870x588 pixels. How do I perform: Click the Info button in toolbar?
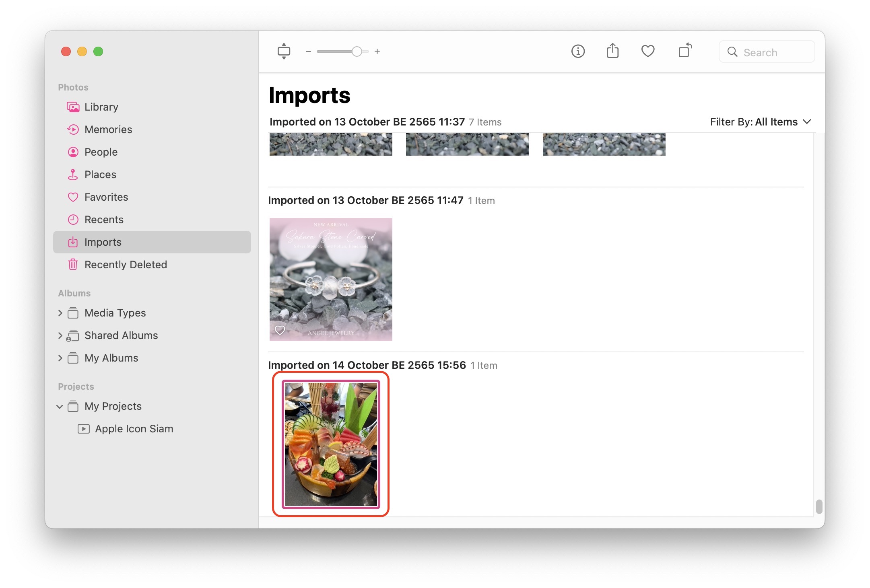click(x=578, y=51)
